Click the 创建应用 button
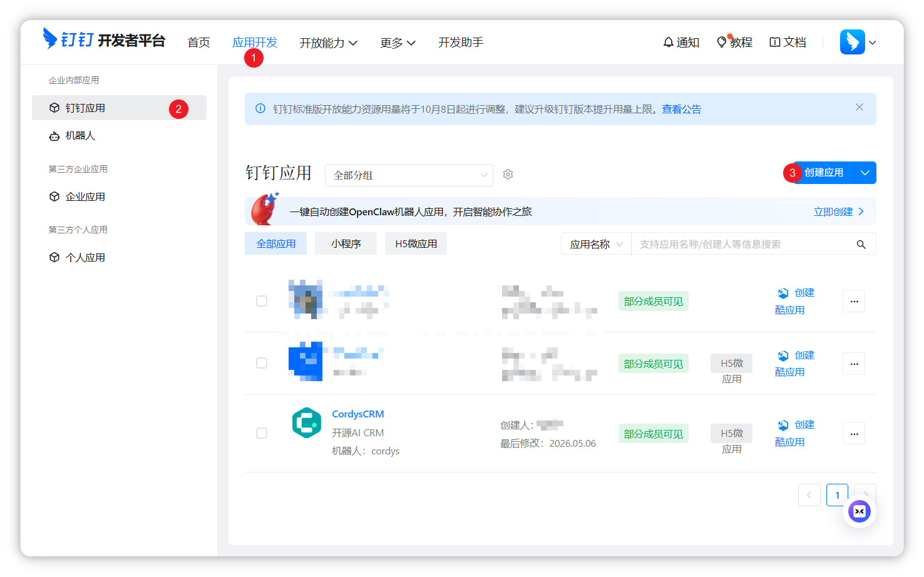The image size is (924, 577). pos(823,173)
